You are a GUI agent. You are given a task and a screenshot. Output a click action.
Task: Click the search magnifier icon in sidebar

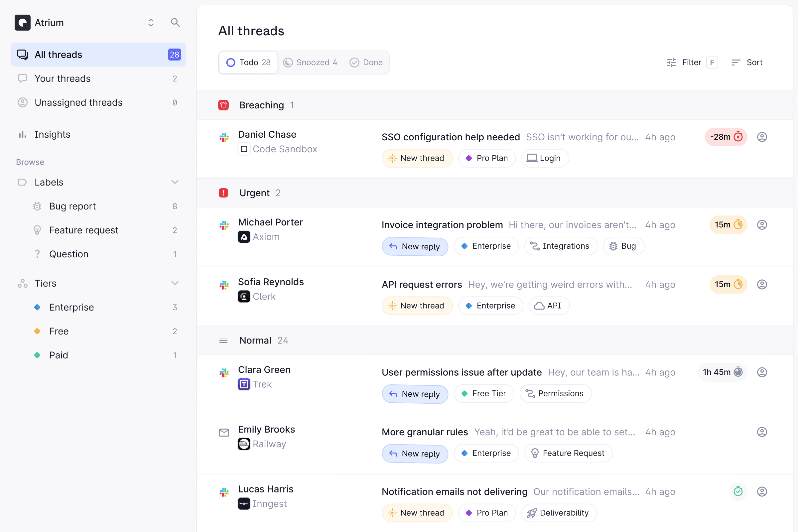point(175,23)
